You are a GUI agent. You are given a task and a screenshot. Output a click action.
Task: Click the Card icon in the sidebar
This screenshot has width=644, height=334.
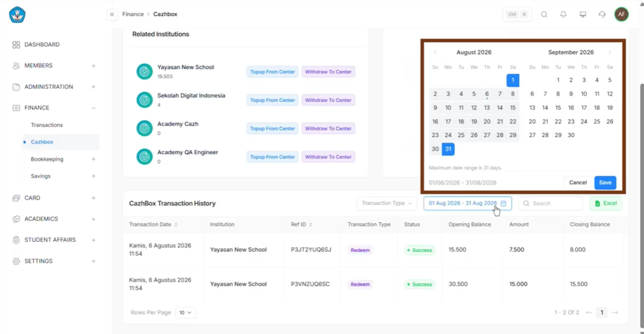coord(16,198)
